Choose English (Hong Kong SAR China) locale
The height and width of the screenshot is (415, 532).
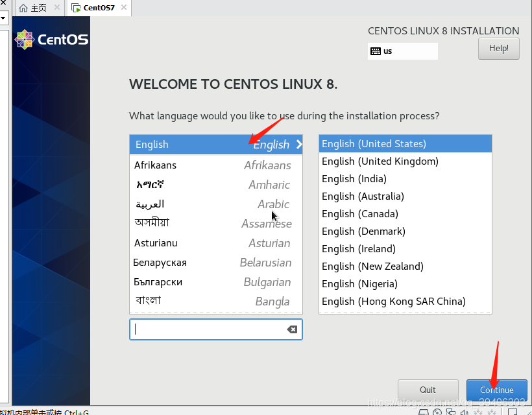click(405, 302)
